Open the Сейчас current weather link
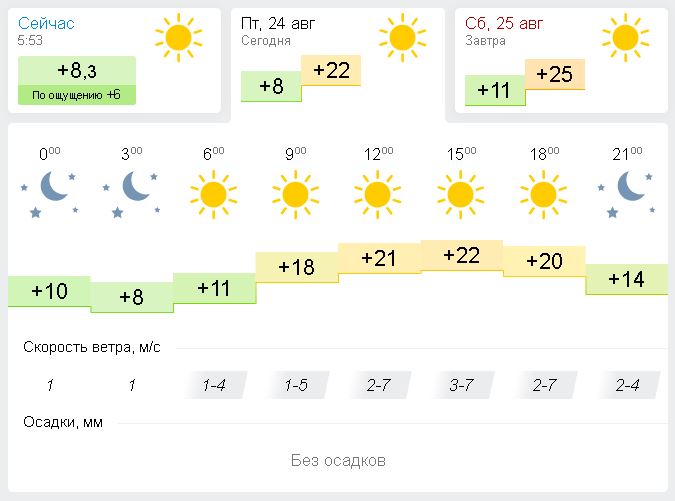Image resolution: width=675 pixels, height=501 pixels. 46,22
